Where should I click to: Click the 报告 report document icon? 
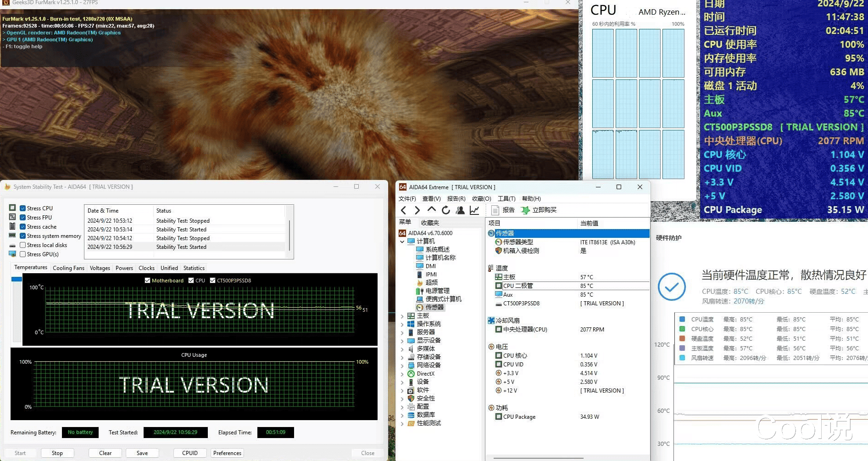pos(495,210)
